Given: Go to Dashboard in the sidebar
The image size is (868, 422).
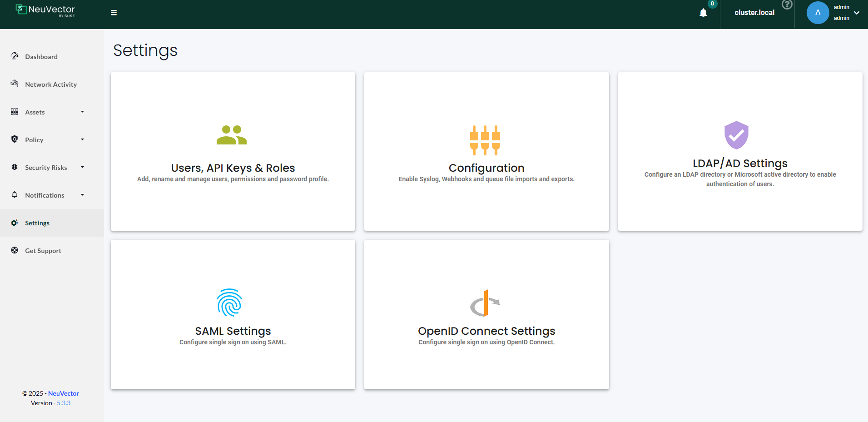Looking at the screenshot, I should point(41,57).
